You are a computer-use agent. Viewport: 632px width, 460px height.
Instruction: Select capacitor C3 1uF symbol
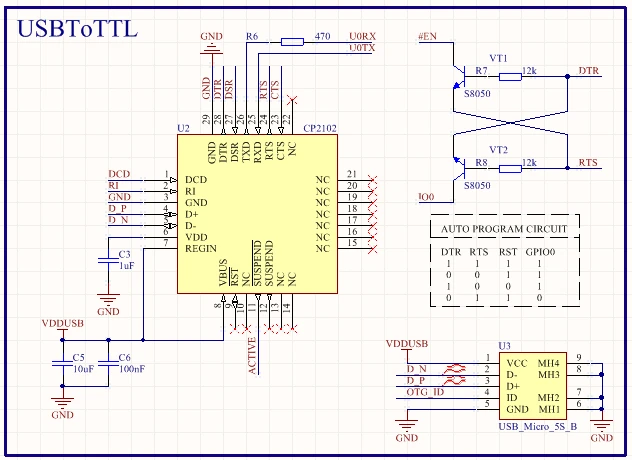pos(108,261)
